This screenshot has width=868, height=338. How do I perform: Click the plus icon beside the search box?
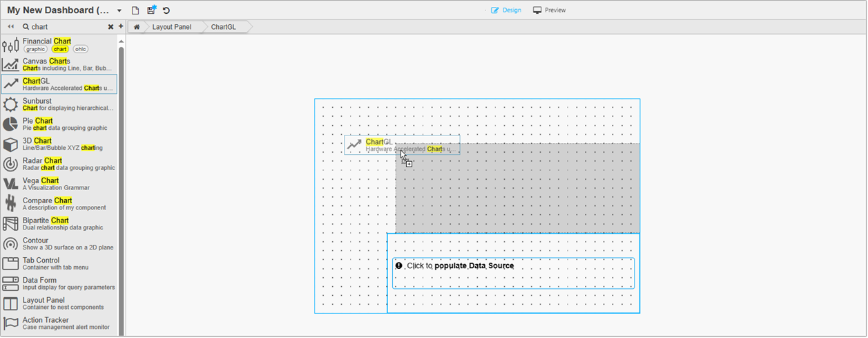point(121,26)
